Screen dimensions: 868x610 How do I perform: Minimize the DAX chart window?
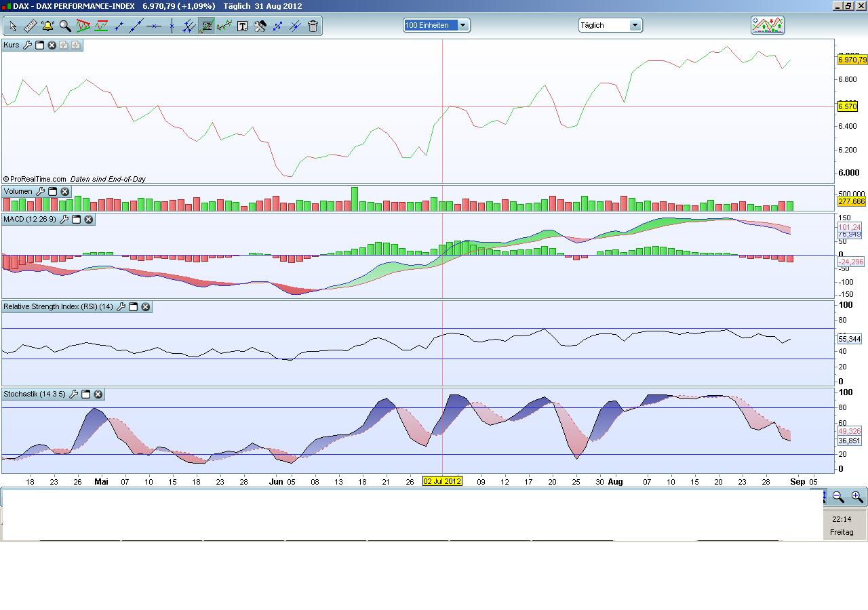tap(837, 6)
